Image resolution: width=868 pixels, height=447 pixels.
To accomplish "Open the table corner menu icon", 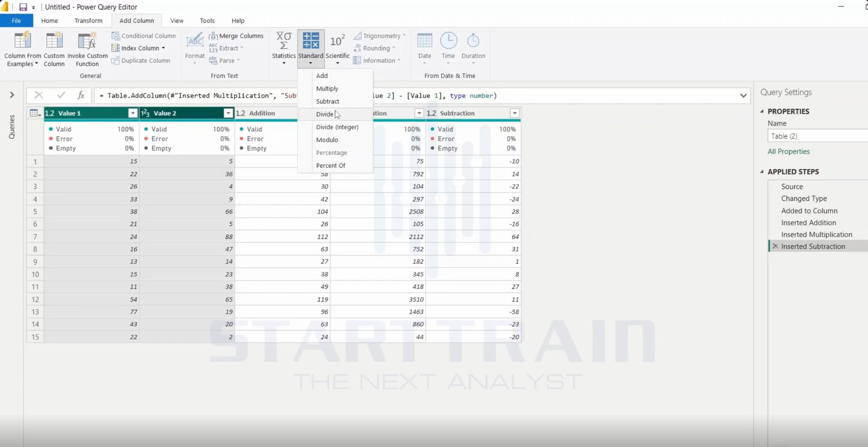I will pyautogui.click(x=35, y=113).
